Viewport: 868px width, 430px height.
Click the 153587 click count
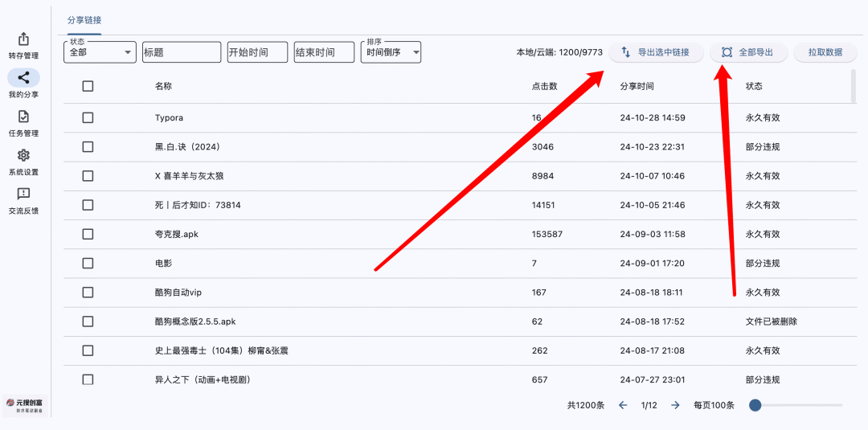pyautogui.click(x=547, y=234)
